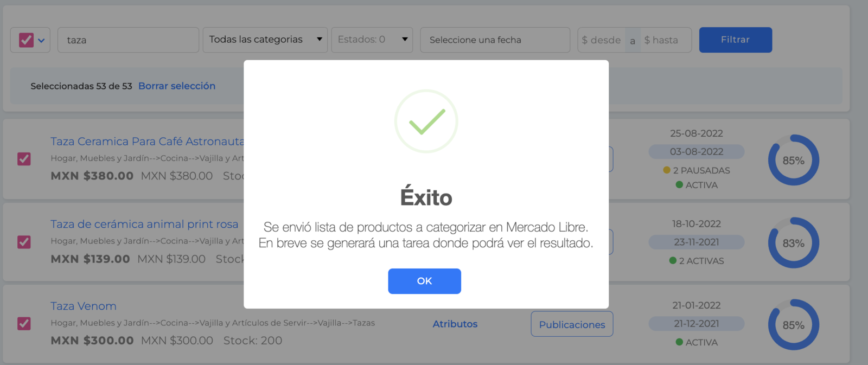Click the 21-12-2021 date badge
The image size is (868, 365).
(x=697, y=324)
